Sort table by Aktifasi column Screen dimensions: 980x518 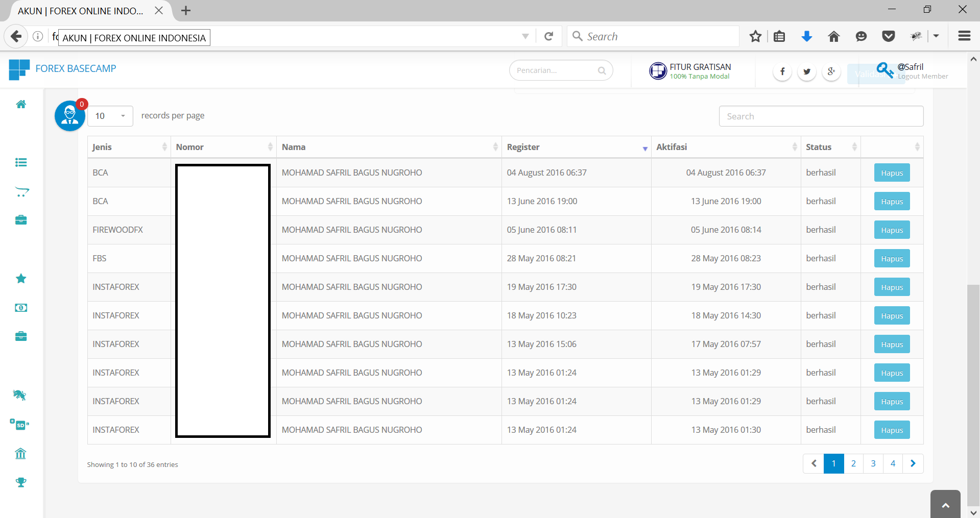726,147
